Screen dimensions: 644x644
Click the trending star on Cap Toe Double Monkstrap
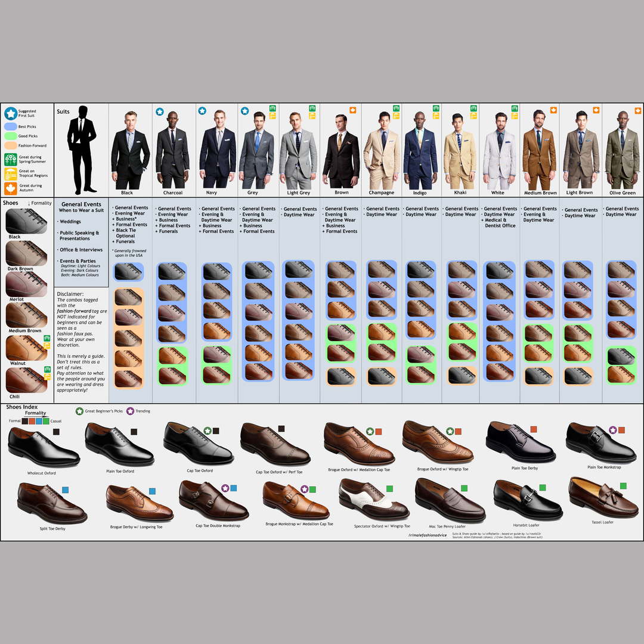(225, 488)
